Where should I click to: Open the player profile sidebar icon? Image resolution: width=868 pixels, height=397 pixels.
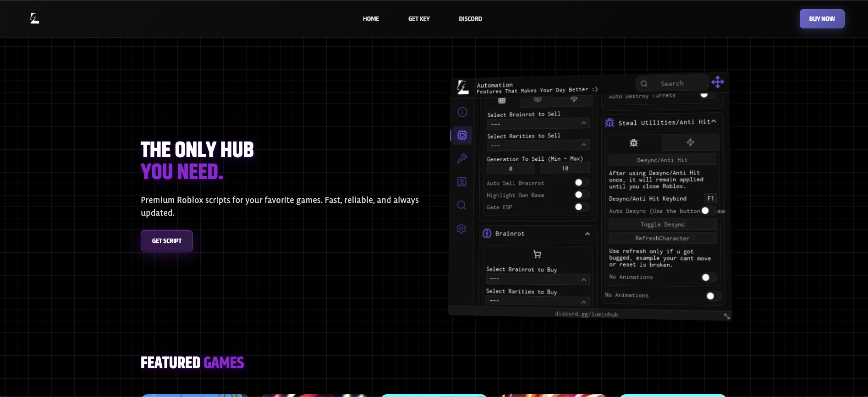(462, 182)
